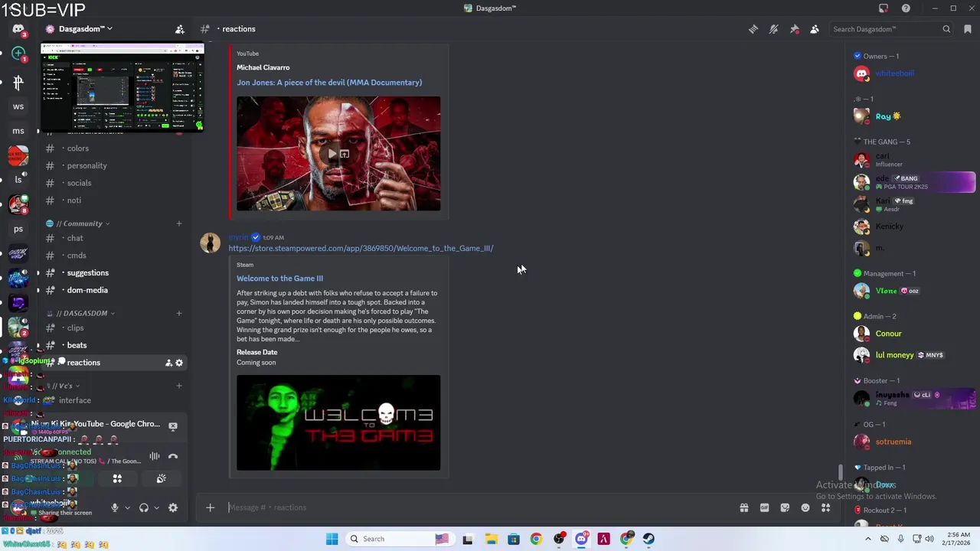980x551 pixels.
Task: Stop screen share streaming icon
Action: [173, 425]
